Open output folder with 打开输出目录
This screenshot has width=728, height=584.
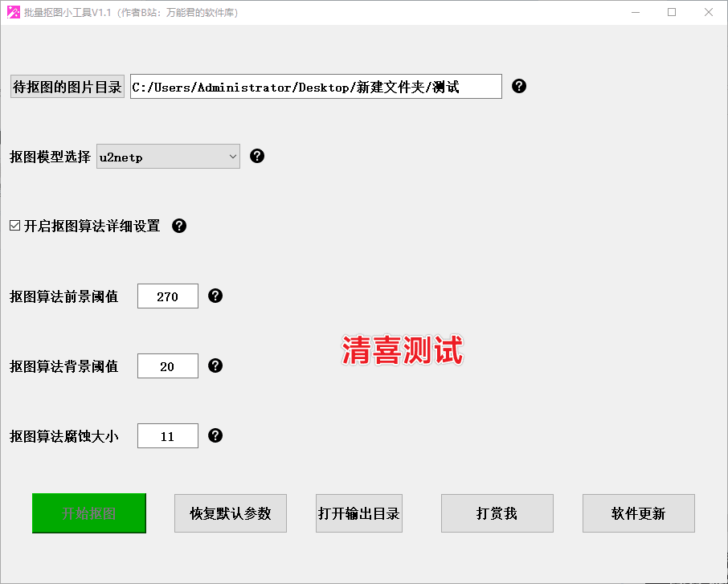(x=359, y=513)
